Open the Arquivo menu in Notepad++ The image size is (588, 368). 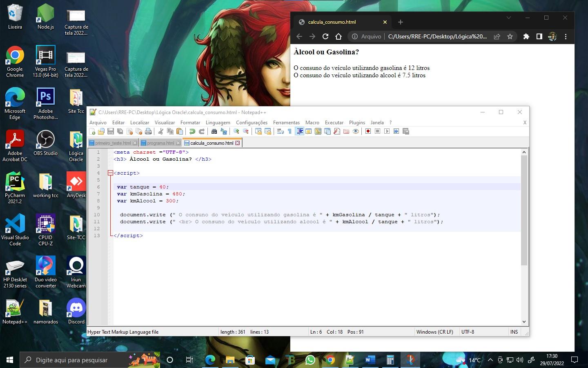tap(98, 123)
